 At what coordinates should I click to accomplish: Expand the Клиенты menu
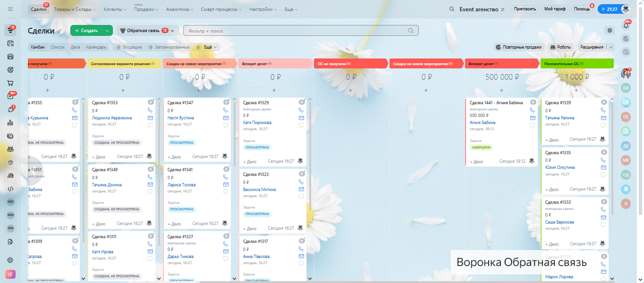(x=114, y=9)
